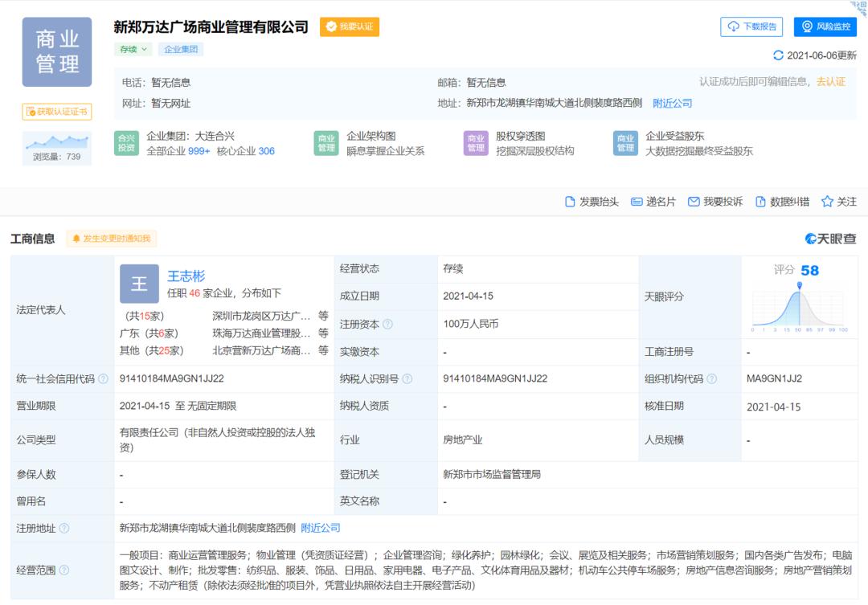
Task: Click the 我要投诉 envelope icon
Action: point(694,202)
